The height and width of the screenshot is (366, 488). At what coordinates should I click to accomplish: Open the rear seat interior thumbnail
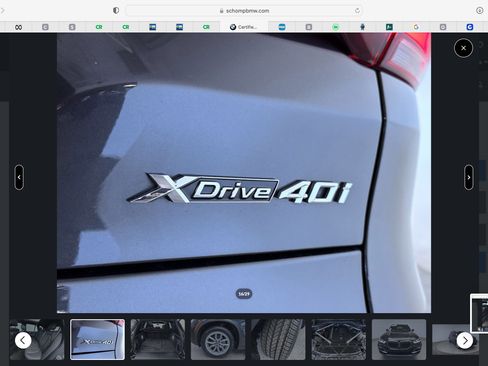[37, 339]
